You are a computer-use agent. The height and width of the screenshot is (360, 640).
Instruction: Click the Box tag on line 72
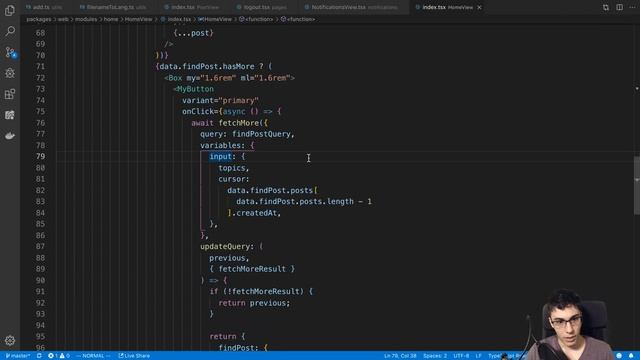[x=175, y=78]
